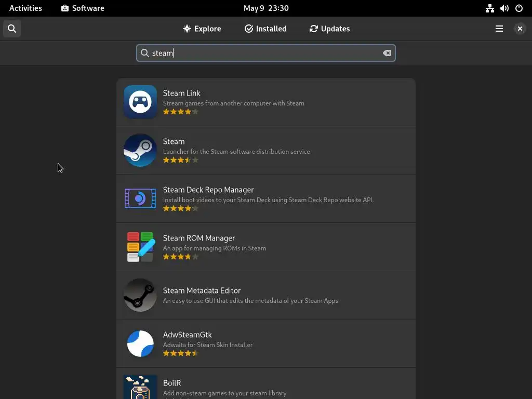This screenshot has width=532, height=399.
Task: Click the network status icon
Action: point(489,8)
